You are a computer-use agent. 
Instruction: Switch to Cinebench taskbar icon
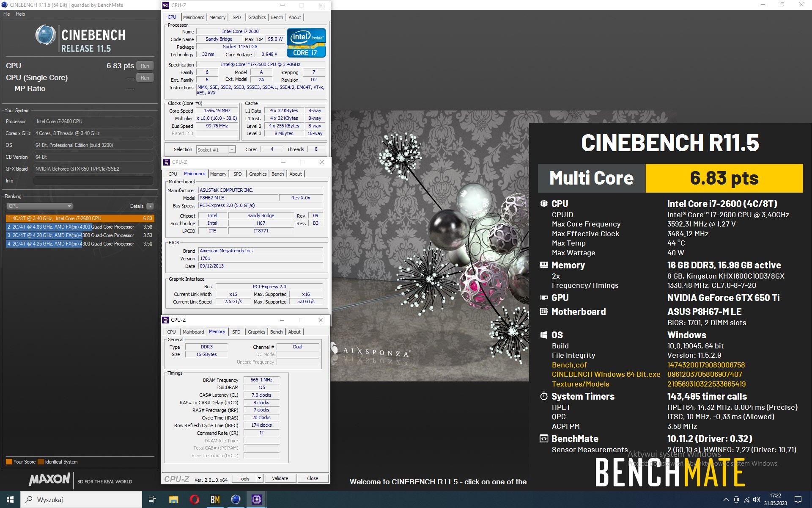click(236, 500)
